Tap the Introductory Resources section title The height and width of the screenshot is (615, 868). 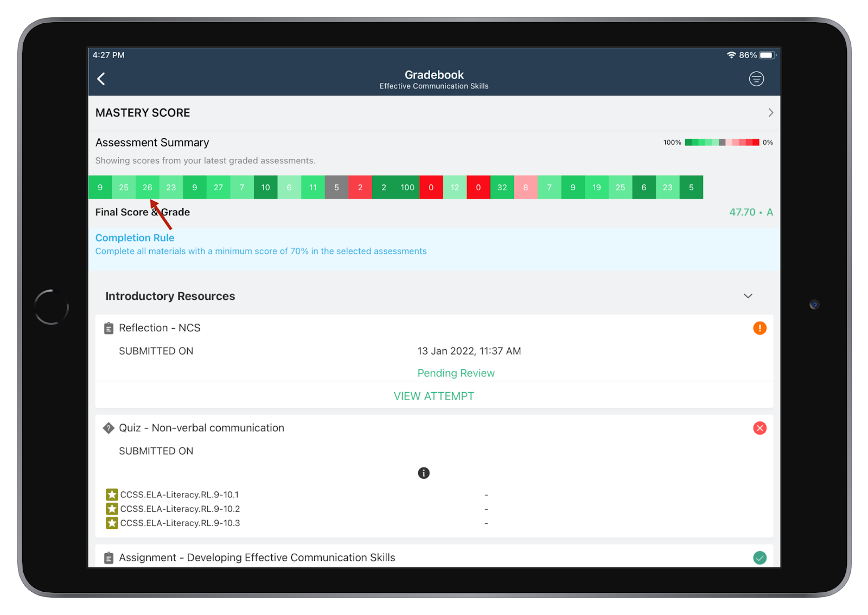click(x=170, y=296)
